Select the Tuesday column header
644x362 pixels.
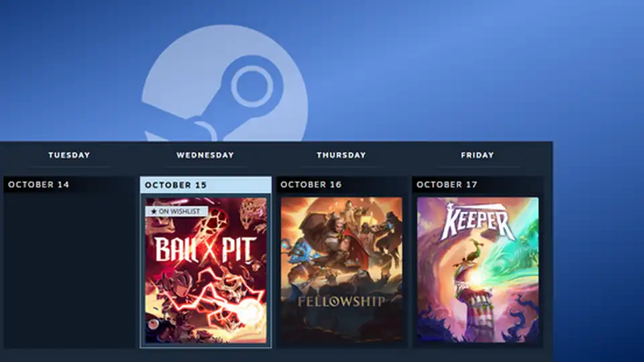coord(69,155)
